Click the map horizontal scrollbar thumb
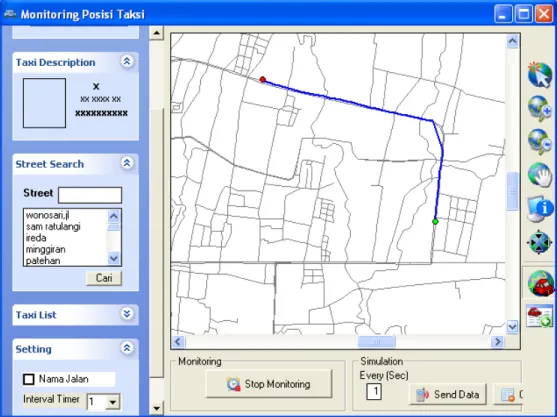The image size is (557, 417). click(376, 342)
